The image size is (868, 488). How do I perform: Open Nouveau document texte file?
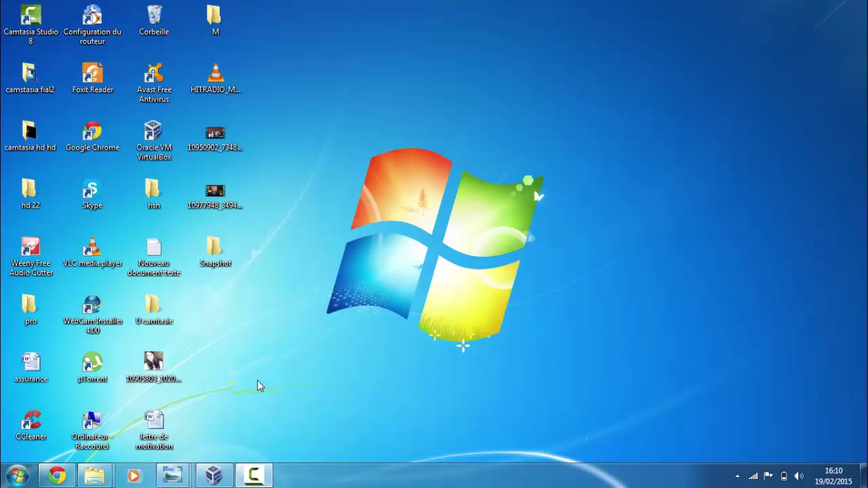[x=154, y=257]
